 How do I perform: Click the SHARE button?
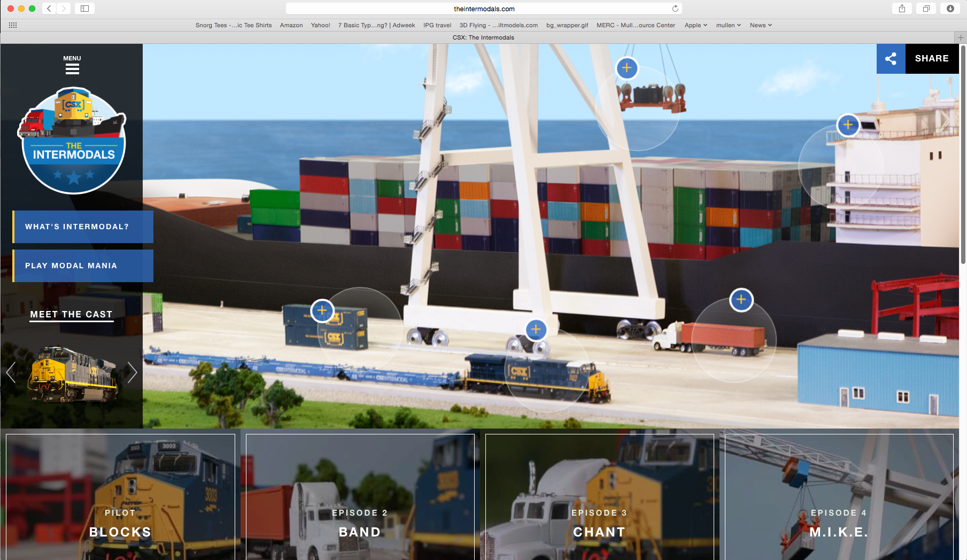coord(932,59)
